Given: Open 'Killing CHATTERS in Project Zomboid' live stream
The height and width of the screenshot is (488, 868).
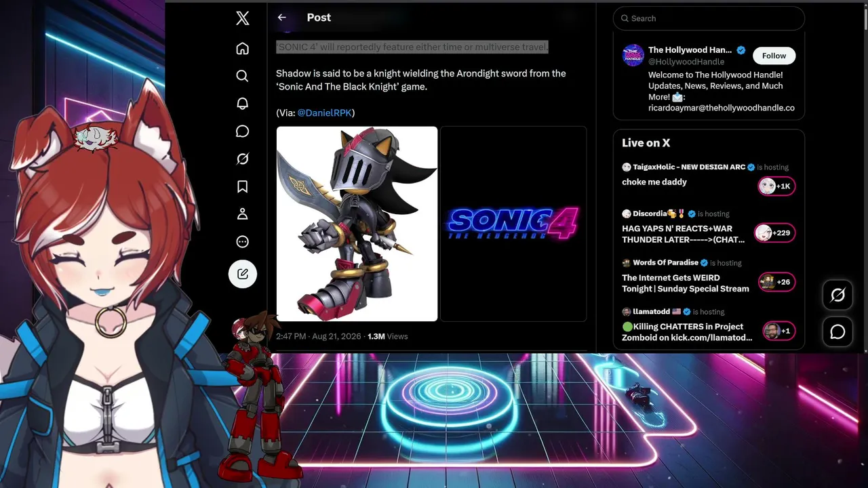Looking at the screenshot, I should click(x=687, y=332).
